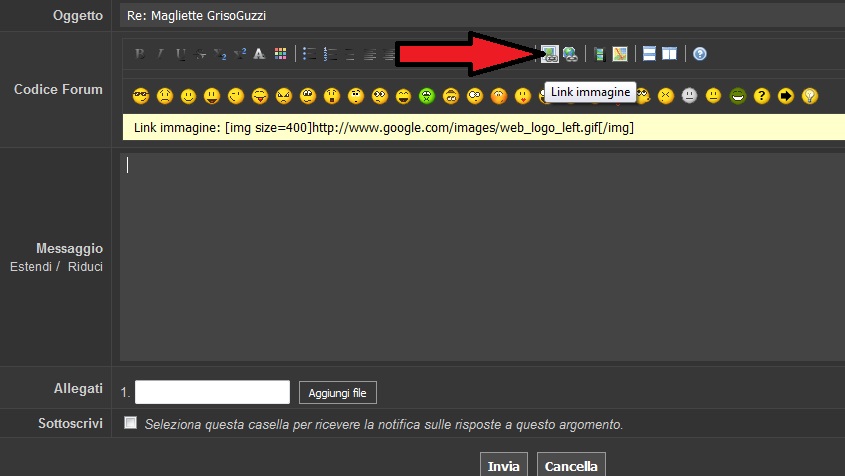The height and width of the screenshot is (476, 845).
Task: Submit the post with the Invia button
Action: [x=503, y=465]
